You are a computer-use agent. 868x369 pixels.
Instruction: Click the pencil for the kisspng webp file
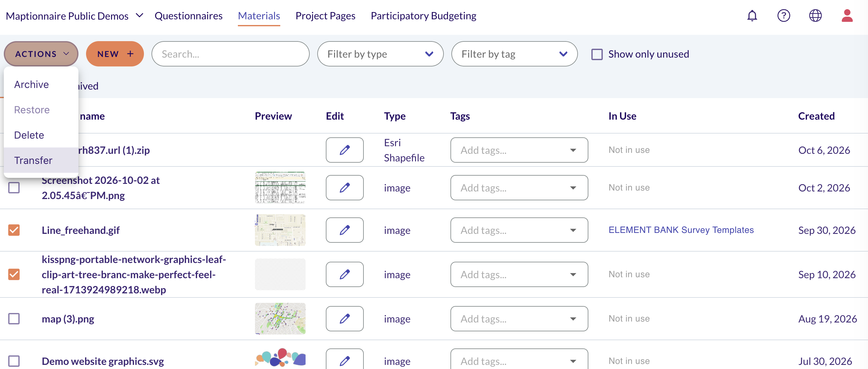point(344,274)
